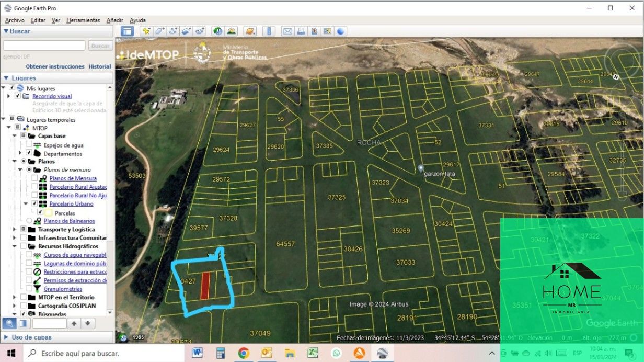Expand the Recorrido visual folder
This screenshot has height=362, width=644.
[x=9, y=96]
